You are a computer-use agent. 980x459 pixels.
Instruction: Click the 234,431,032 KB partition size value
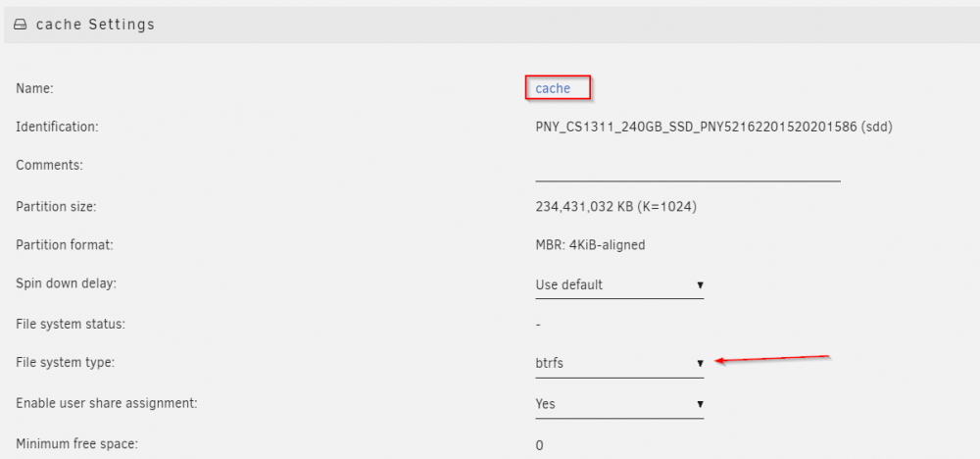point(615,206)
